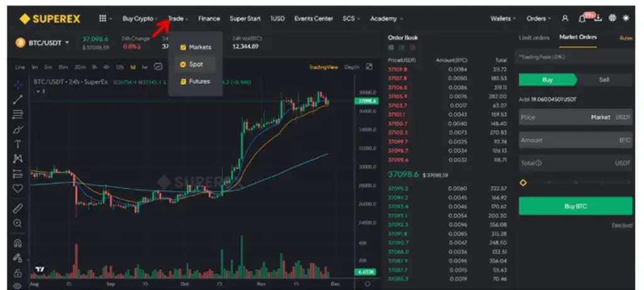Open the user account profile icon

click(565, 18)
